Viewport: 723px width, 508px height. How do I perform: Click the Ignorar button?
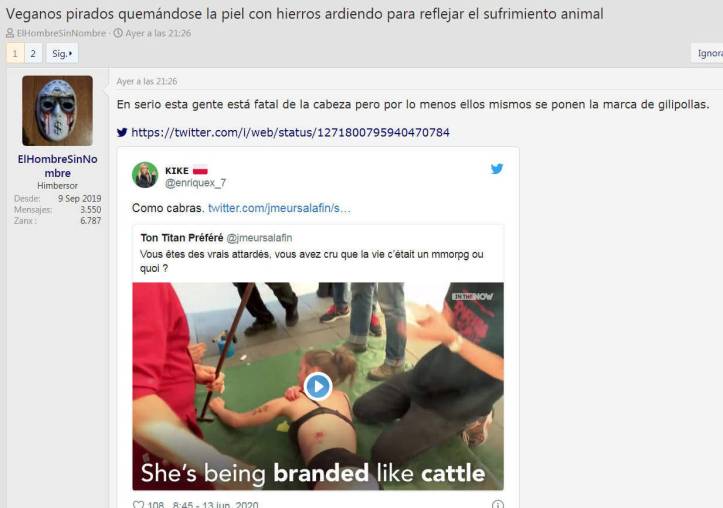tap(707, 53)
